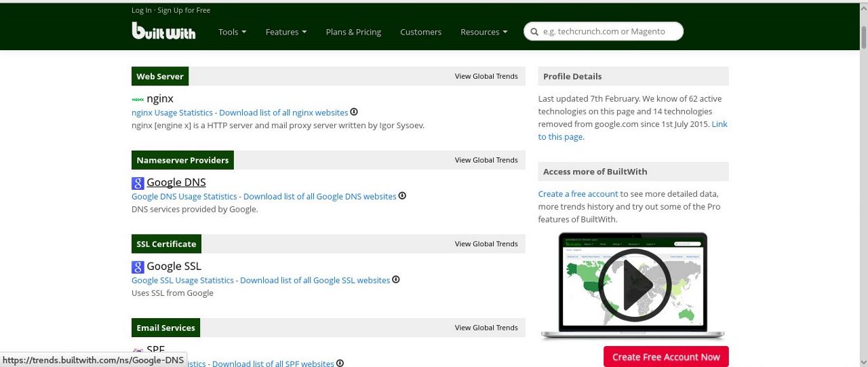Open the Google SSL heading link

coord(174,266)
